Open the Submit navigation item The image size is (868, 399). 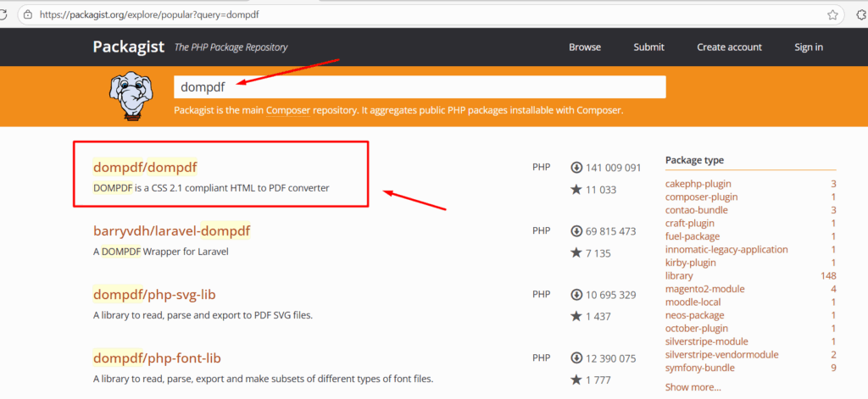[648, 47]
